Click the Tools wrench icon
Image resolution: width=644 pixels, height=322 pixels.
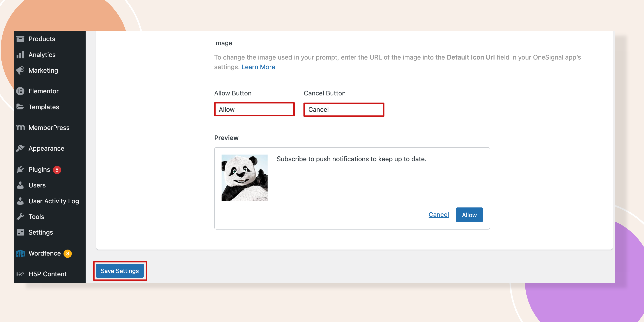point(20,217)
